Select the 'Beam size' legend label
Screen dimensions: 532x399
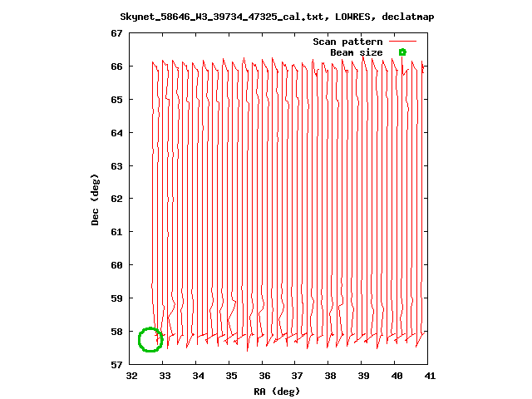coord(357,52)
